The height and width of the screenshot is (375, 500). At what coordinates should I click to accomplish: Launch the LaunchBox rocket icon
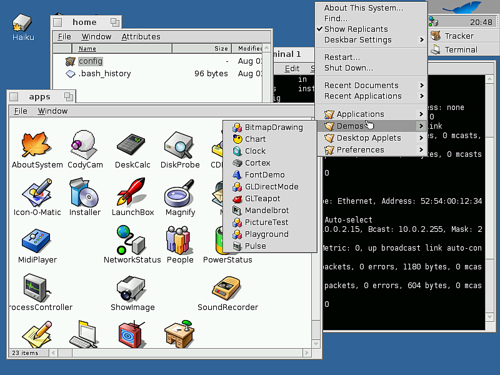pos(131,192)
